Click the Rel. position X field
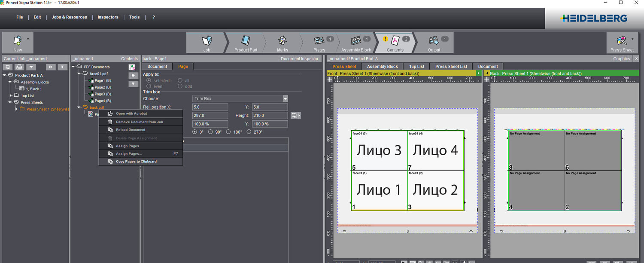 click(x=210, y=107)
